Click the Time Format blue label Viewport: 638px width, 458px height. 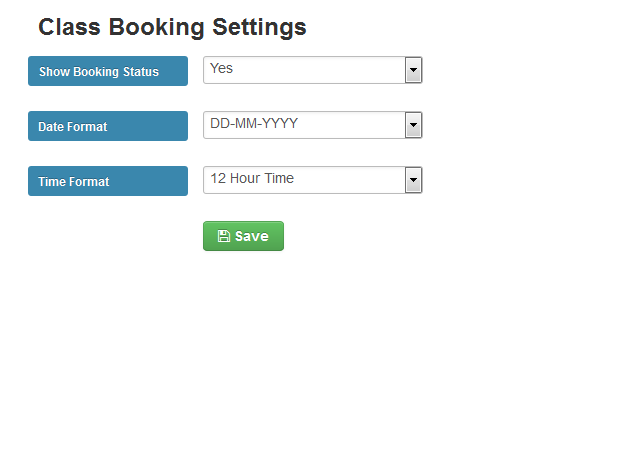coord(108,181)
